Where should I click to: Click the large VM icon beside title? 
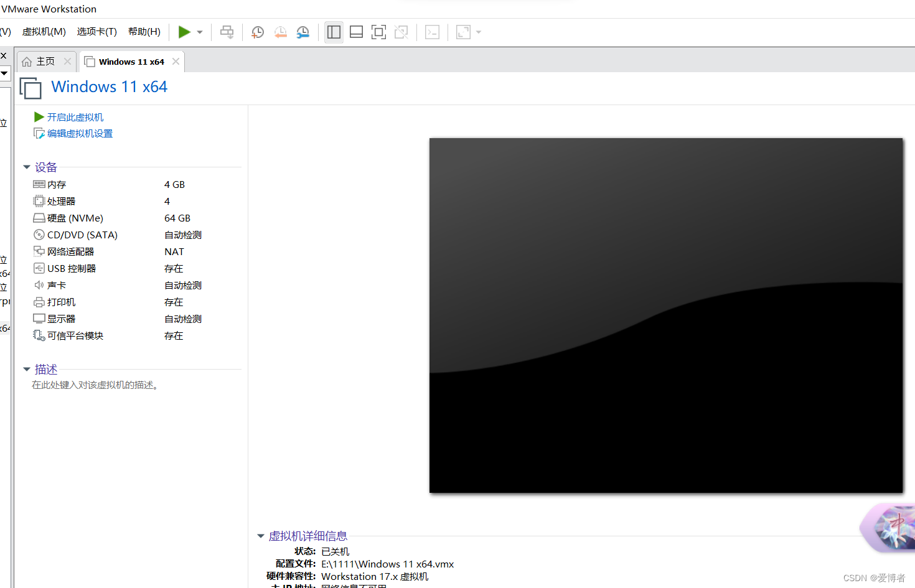31,88
